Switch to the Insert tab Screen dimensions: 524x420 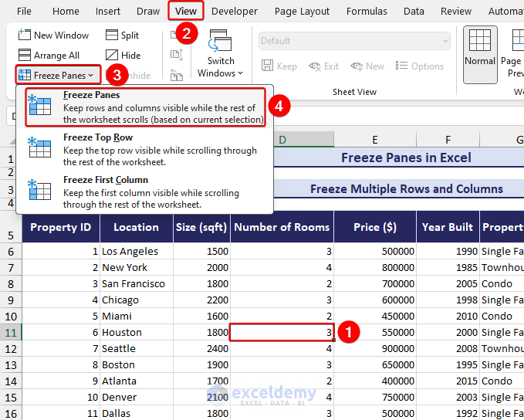click(107, 12)
